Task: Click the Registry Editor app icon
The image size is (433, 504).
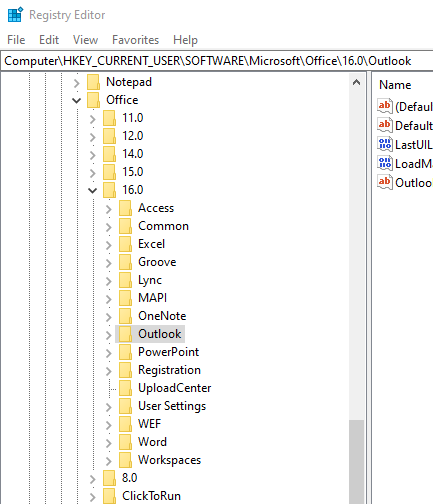Action: [15, 15]
